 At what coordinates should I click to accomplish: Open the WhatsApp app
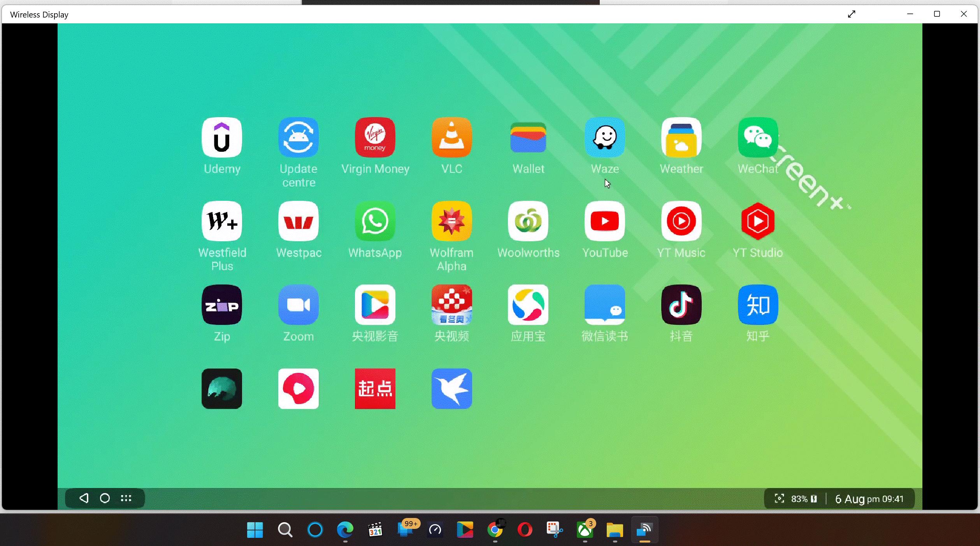[x=374, y=221]
